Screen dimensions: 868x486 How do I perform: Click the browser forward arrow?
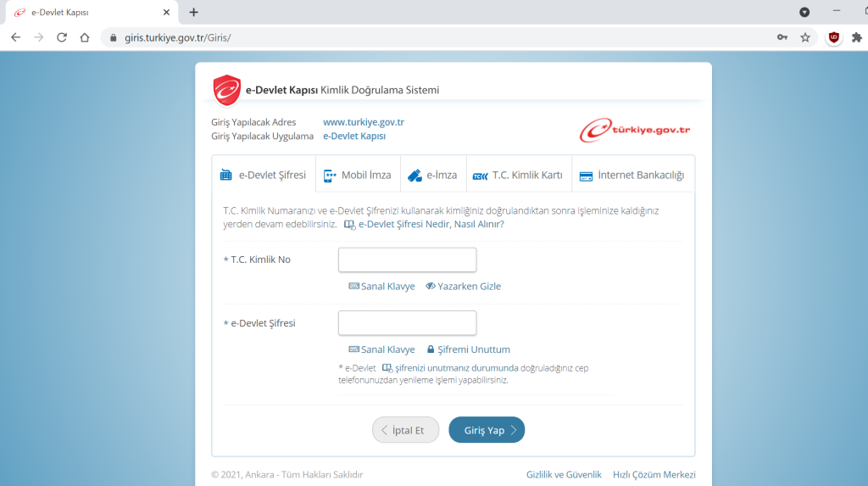pyautogui.click(x=39, y=37)
